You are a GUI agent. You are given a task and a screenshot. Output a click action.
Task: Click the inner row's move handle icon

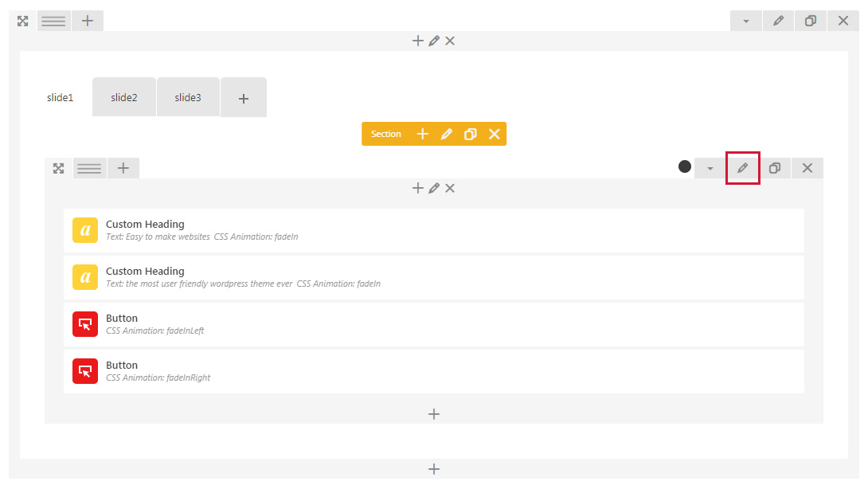pyautogui.click(x=58, y=168)
